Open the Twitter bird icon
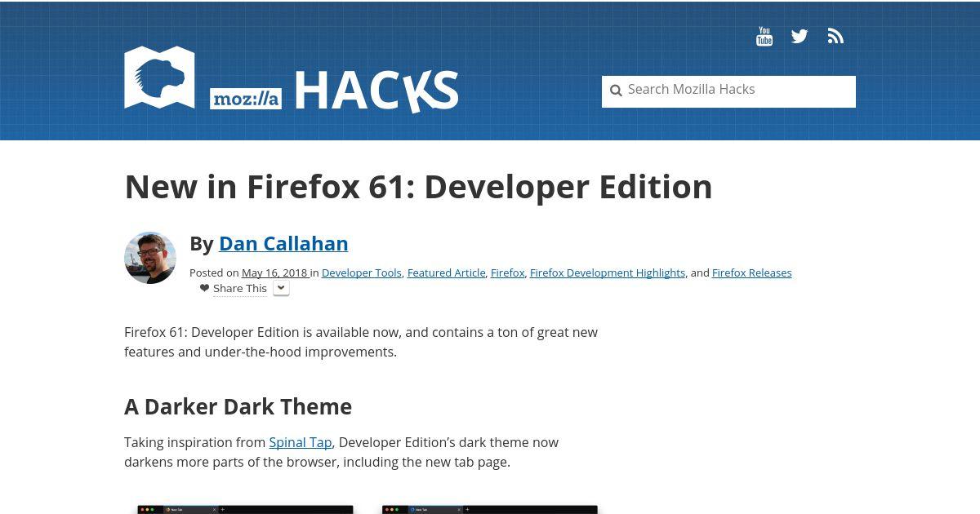Image resolution: width=980 pixels, height=514 pixels. pyautogui.click(x=800, y=36)
